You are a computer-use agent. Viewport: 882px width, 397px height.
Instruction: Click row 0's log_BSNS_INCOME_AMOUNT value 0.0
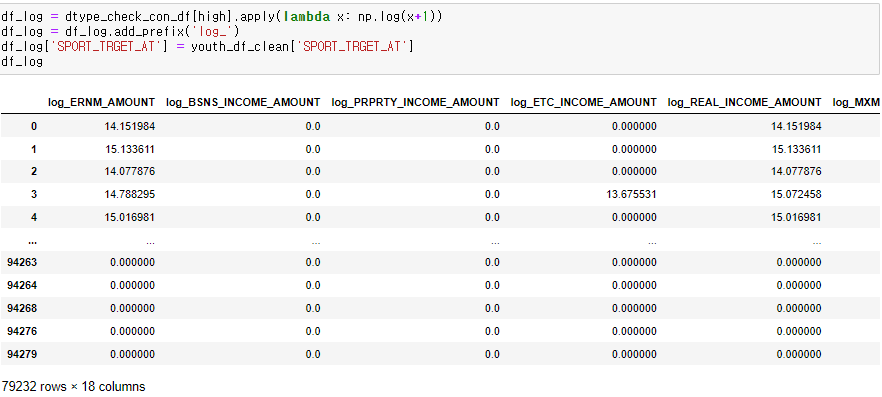coord(313,127)
